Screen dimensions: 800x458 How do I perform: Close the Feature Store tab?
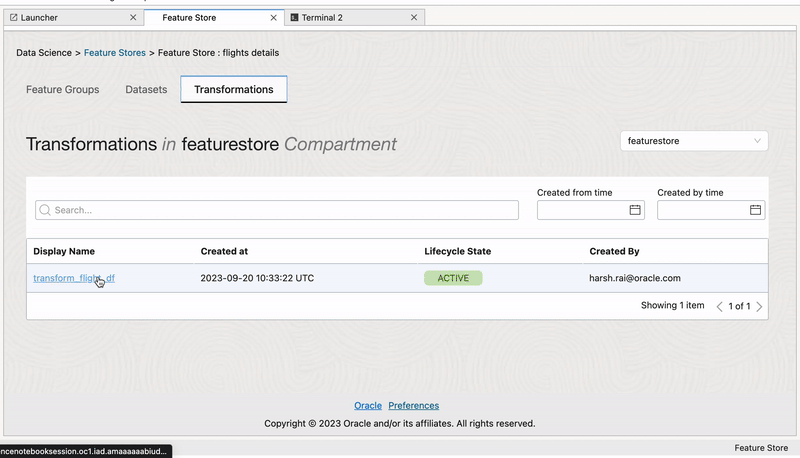coord(273,17)
